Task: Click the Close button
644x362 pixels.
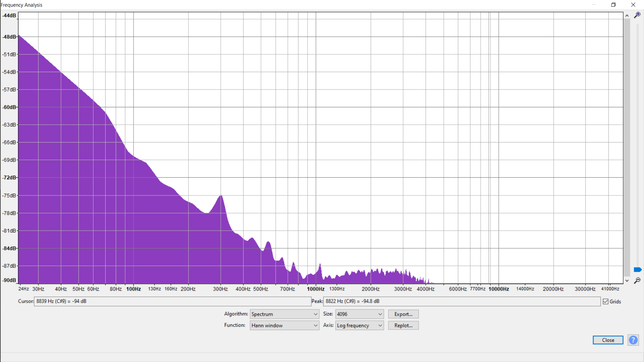Action: pos(608,340)
